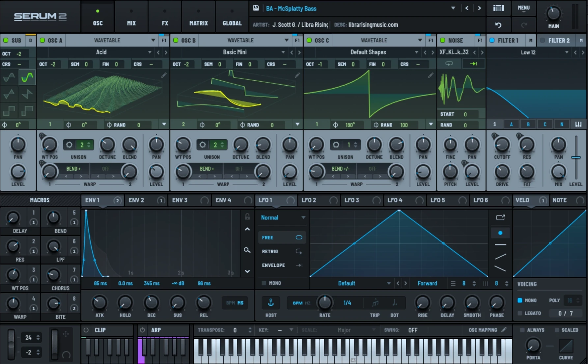Switch to the MATRIX tab
This screenshot has width=588, height=364.
coord(198,16)
